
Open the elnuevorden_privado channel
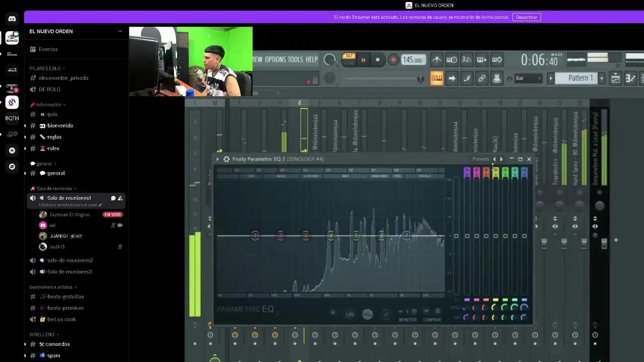point(63,78)
